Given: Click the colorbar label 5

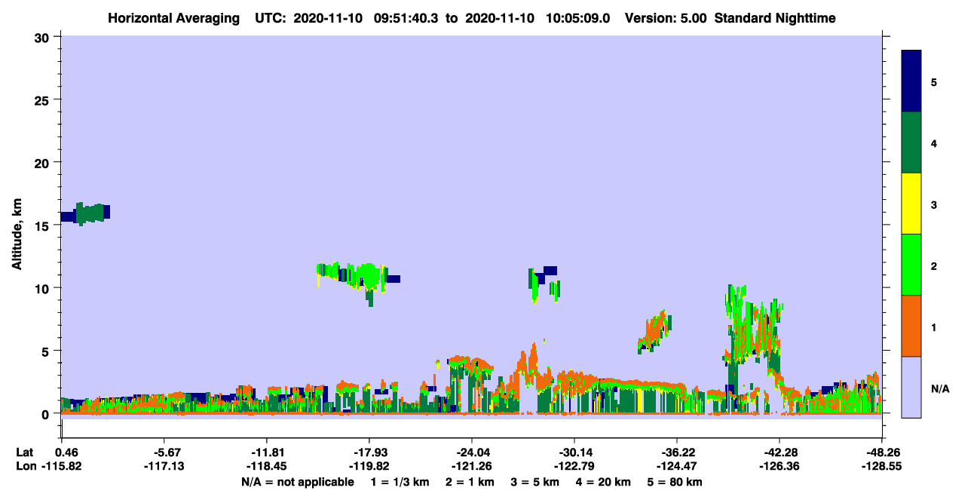Looking at the screenshot, I should coord(934,81).
